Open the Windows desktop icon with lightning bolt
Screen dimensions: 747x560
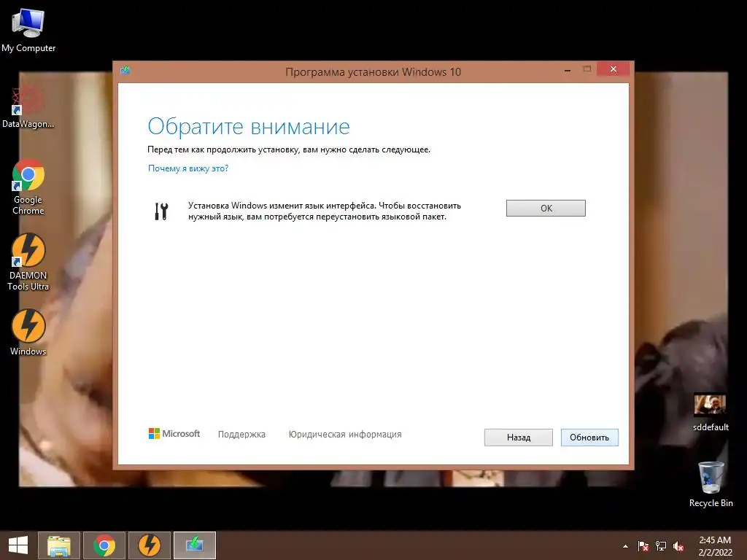(28, 332)
